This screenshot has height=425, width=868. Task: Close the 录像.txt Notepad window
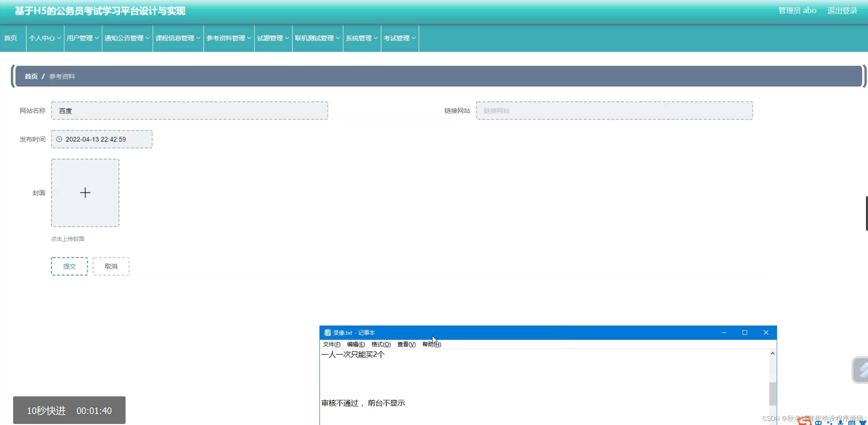coord(766,332)
